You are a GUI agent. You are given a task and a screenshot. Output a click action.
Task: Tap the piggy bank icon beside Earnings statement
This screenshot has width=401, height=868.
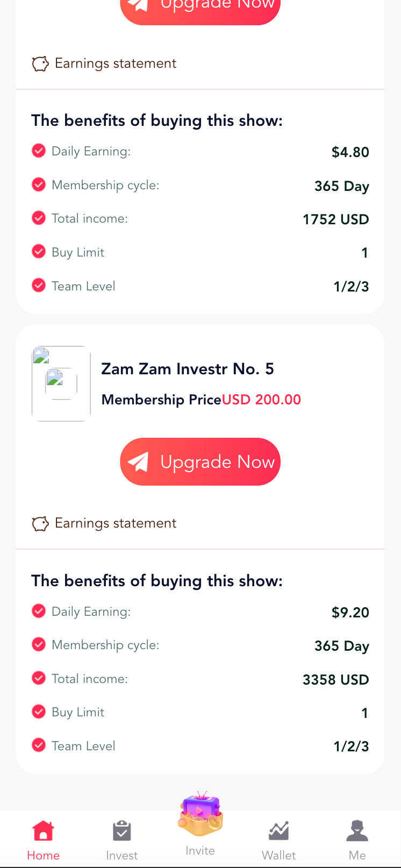(40, 63)
